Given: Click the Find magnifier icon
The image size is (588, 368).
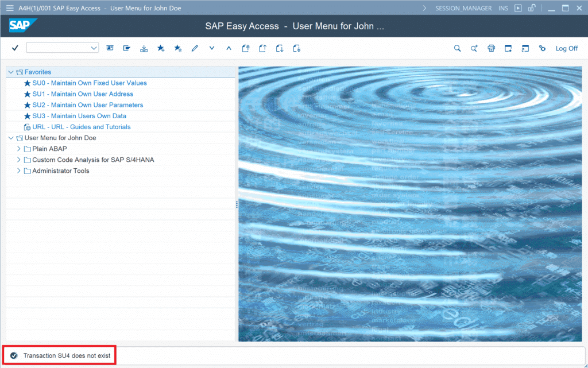Looking at the screenshot, I should click(457, 48).
